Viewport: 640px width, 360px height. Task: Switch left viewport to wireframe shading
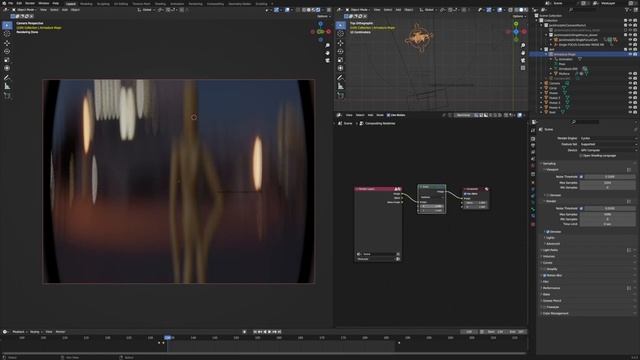304,10
